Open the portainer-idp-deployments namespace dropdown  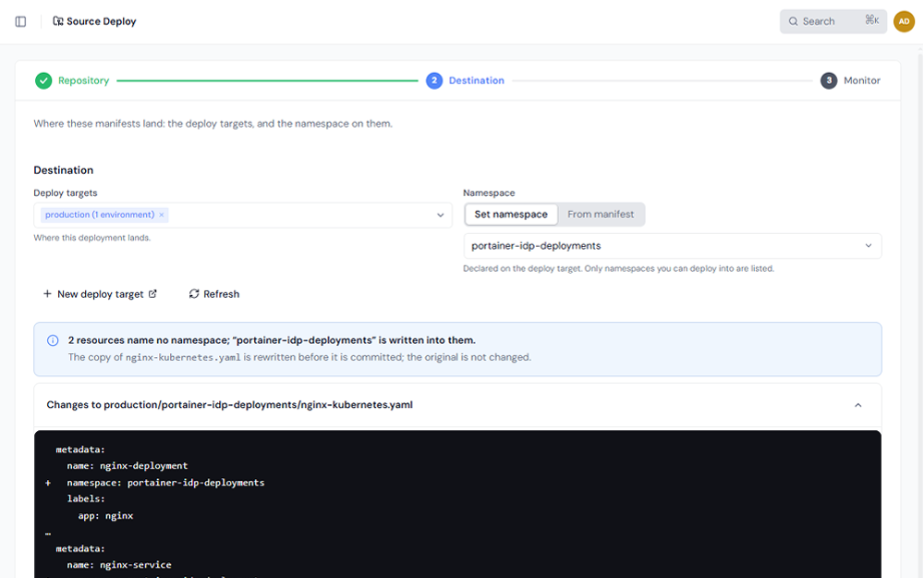(673, 246)
